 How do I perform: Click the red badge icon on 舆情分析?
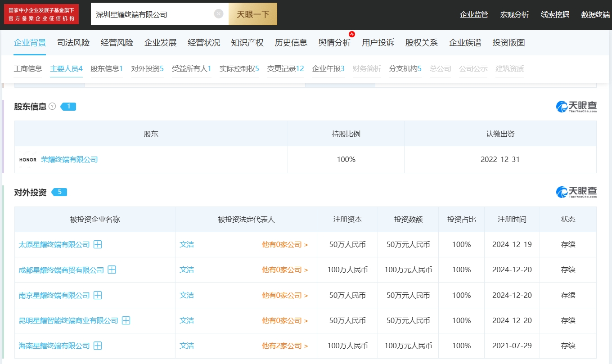(352, 34)
